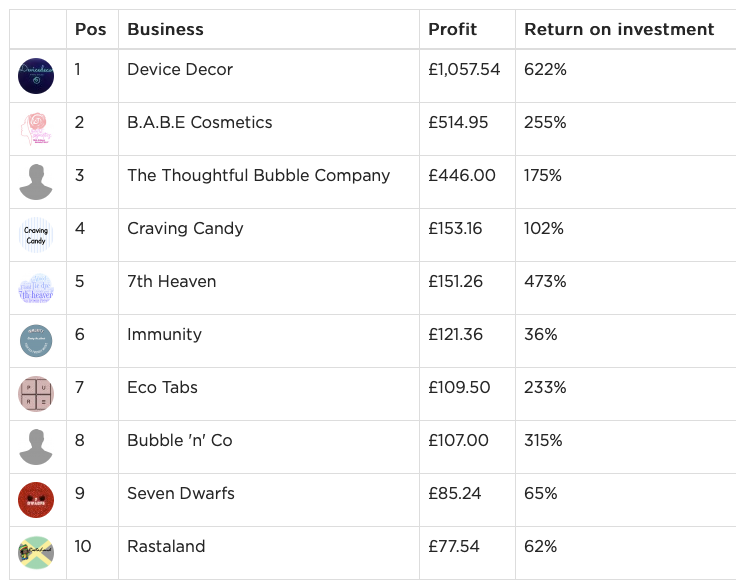Click the Pos column header
The height and width of the screenshot is (582, 736).
[x=90, y=29]
